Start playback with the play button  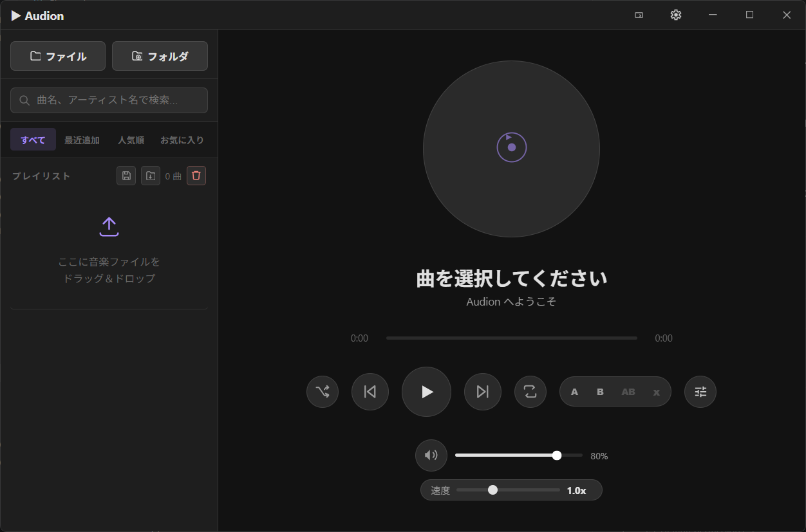(426, 392)
